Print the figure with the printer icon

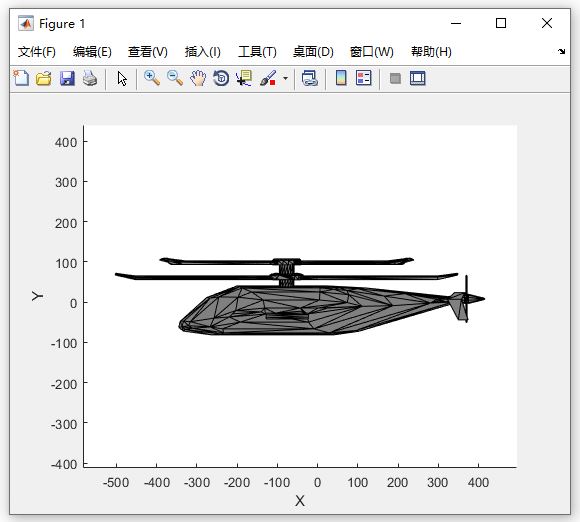[x=90, y=78]
